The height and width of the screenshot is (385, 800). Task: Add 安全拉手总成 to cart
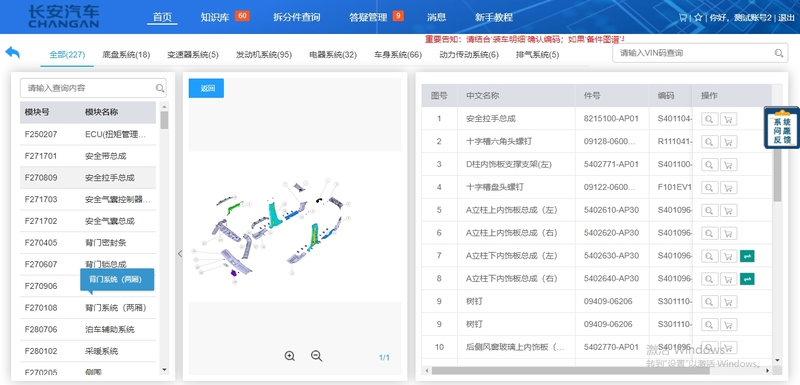[x=729, y=119]
